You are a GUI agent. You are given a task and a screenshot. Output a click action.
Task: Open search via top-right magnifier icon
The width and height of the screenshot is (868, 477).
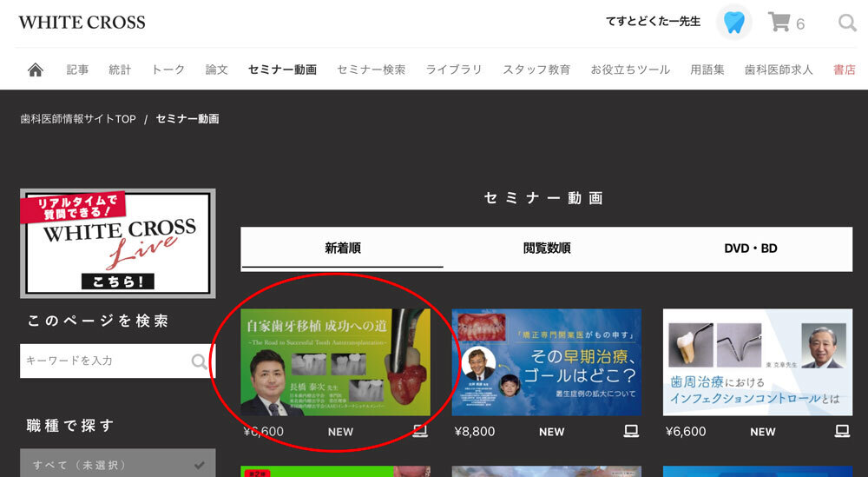tap(847, 23)
